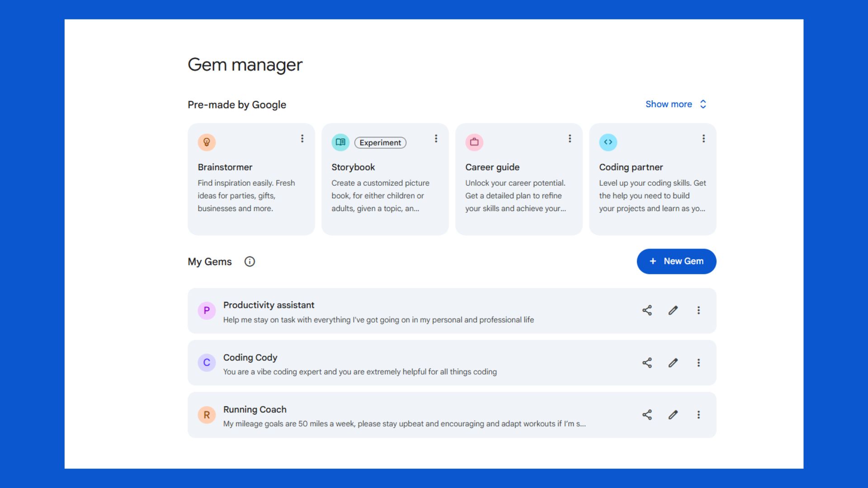Screen dimensions: 868x488
Task: Click the pencil icon for Running Coach
Action: coord(673,415)
